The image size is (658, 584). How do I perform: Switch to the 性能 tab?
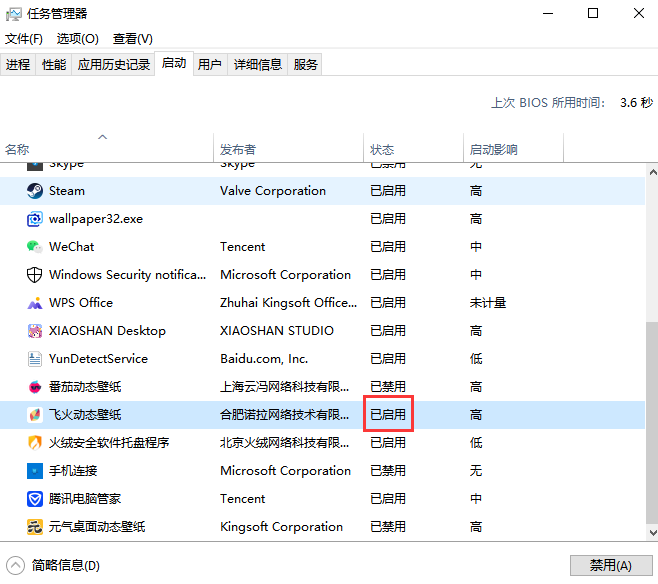(54, 65)
